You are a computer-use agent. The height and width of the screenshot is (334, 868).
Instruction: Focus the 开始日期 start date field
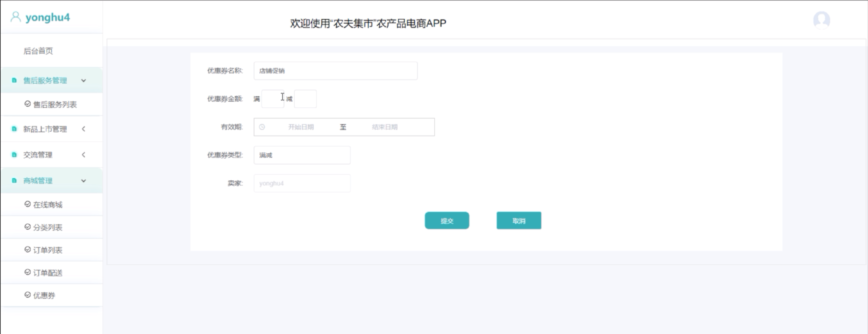301,127
